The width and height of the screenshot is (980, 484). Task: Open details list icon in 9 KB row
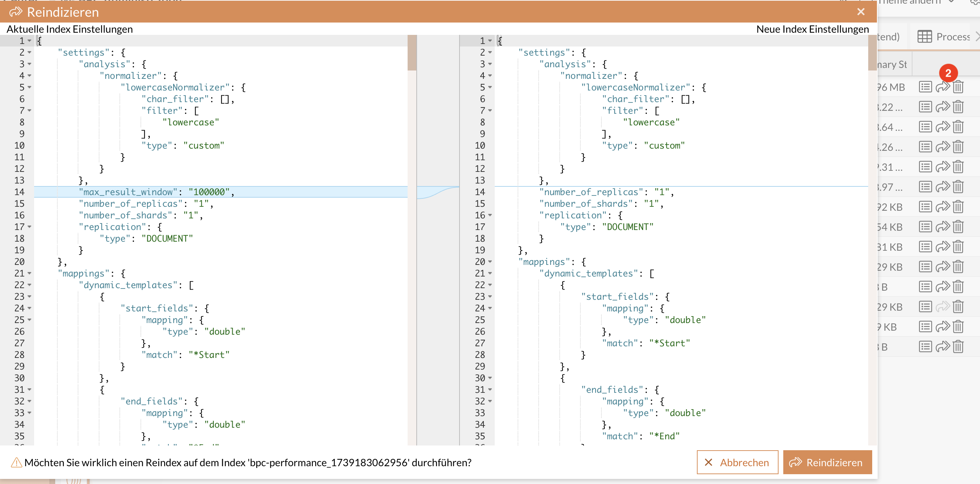925,327
